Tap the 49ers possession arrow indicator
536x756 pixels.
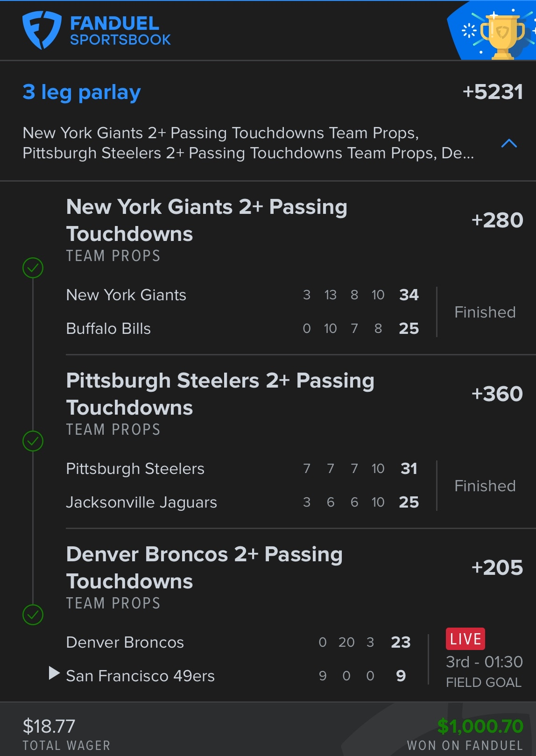(54, 673)
